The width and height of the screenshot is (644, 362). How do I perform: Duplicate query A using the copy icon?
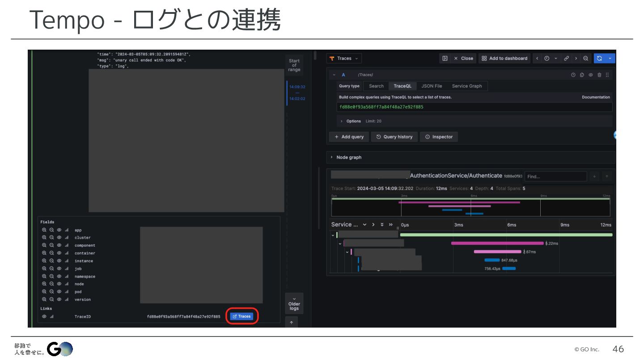coord(582,75)
